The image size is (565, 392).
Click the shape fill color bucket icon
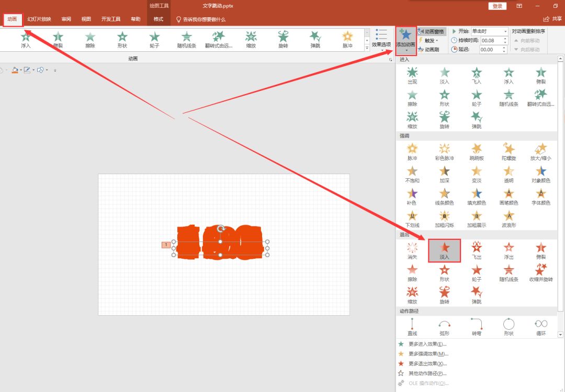tap(15, 70)
